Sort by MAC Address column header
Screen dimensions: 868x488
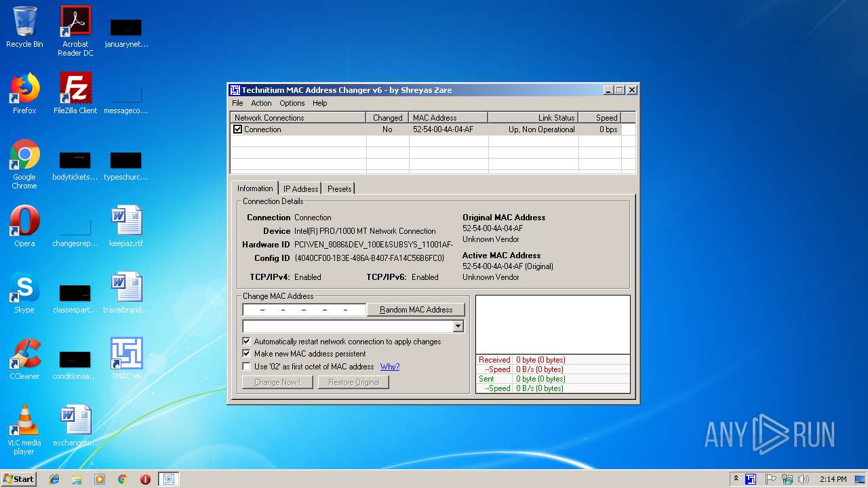(x=448, y=117)
